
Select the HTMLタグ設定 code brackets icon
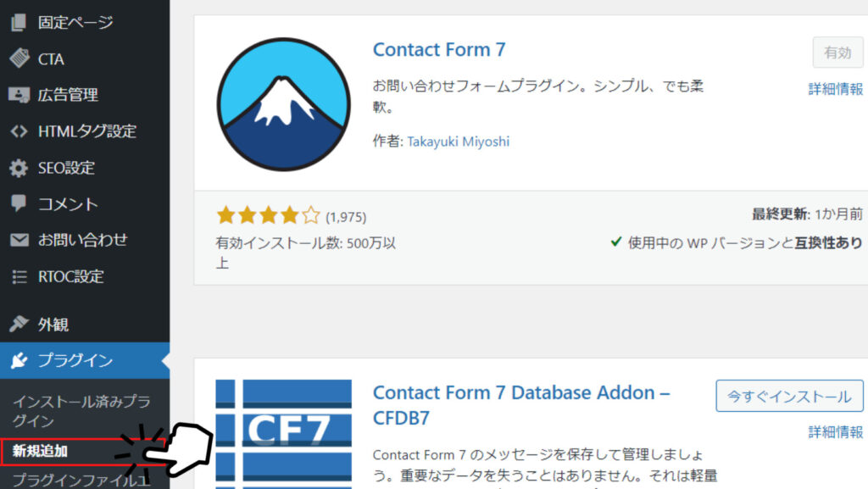pyautogui.click(x=19, y=131)
